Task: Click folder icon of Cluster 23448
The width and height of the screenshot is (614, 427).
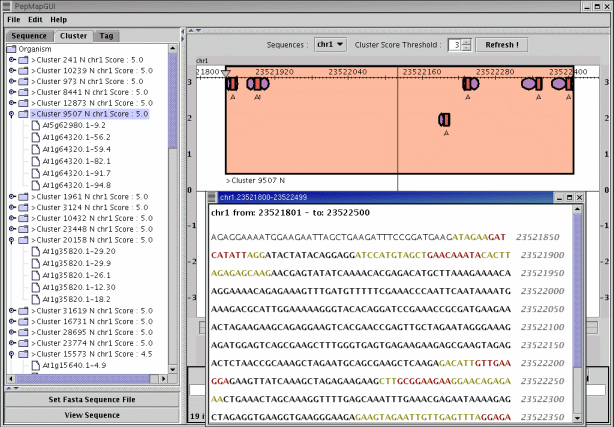Action: click(x=23, y=229)
